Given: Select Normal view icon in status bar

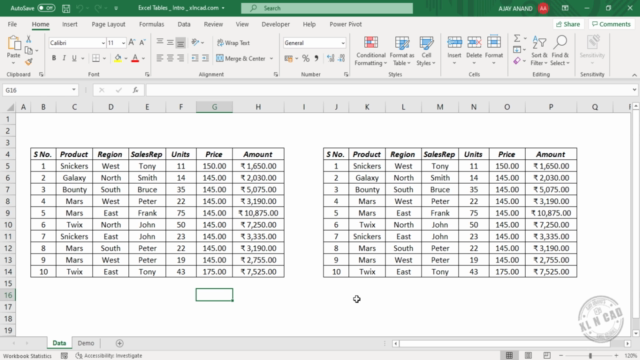Looking at the screenshot, I should tap(509, 356).
